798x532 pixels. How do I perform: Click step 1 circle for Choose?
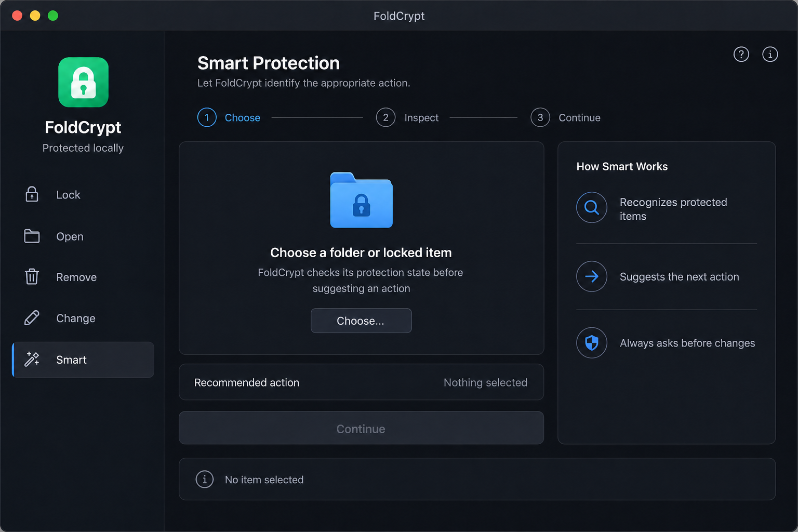tap(207, 117)
